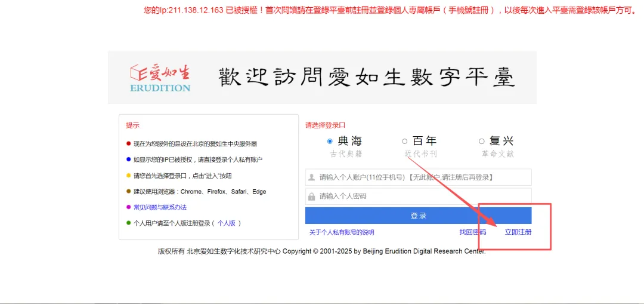Focus the personal account phone number field
This screenshot has width=644, height=304.
coord(419,177)
